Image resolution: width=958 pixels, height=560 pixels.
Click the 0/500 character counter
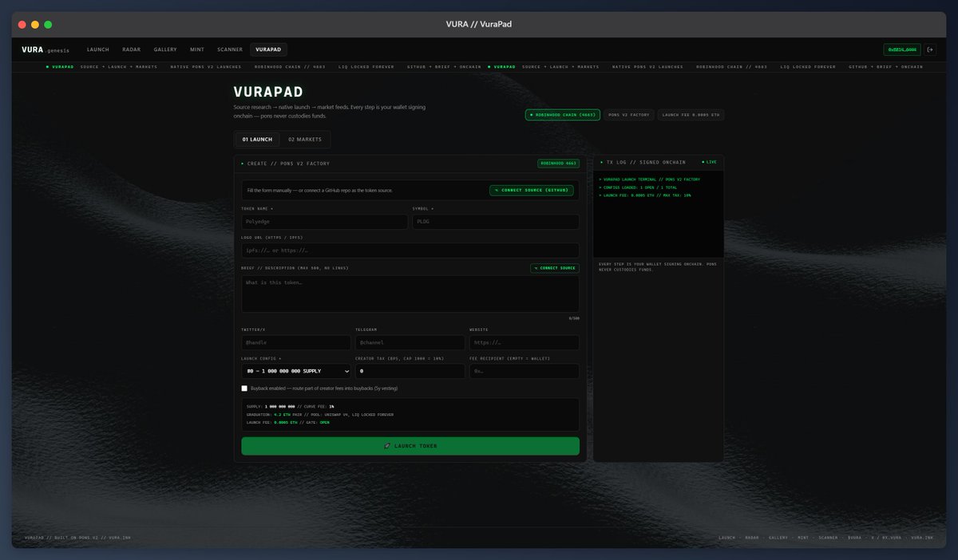(574, 318)
